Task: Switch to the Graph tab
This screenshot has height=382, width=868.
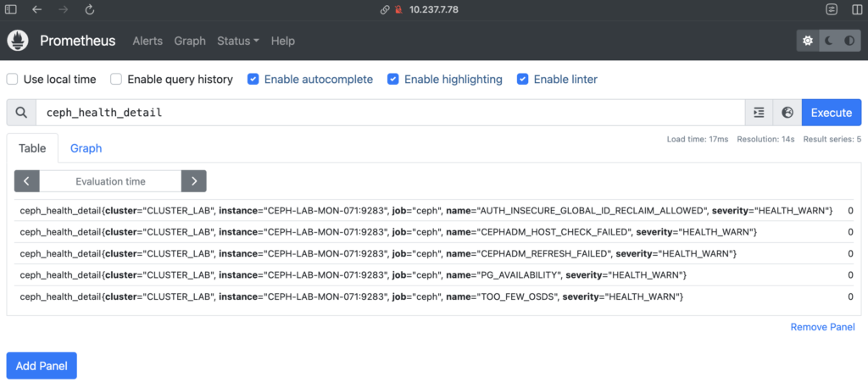Action: [86, 148]
